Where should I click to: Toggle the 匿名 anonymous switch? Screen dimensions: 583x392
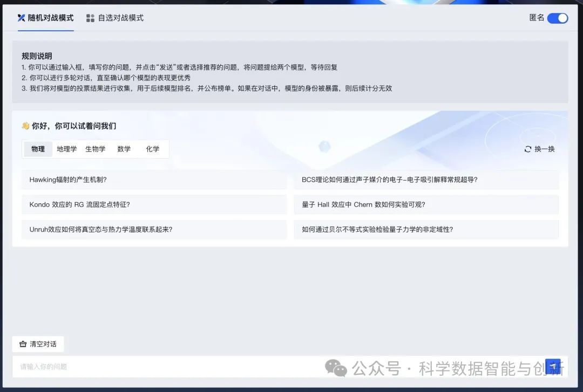pyautogui.click(x=557, y=18)
